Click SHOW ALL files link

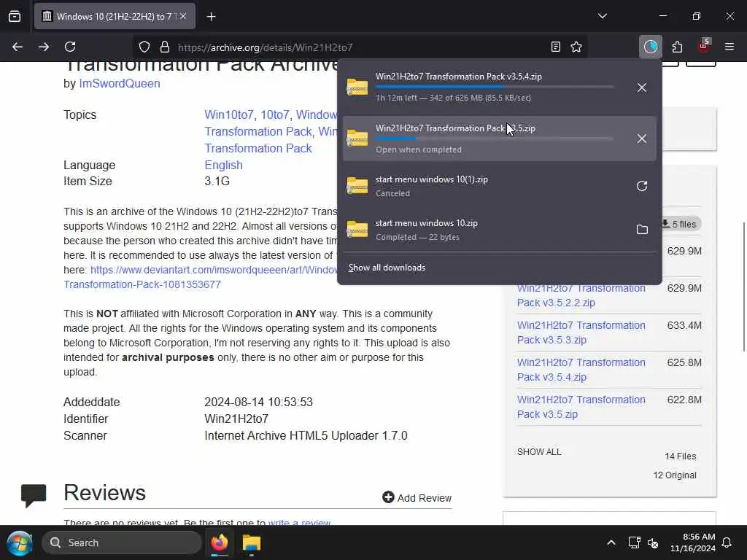click(539, 452)
